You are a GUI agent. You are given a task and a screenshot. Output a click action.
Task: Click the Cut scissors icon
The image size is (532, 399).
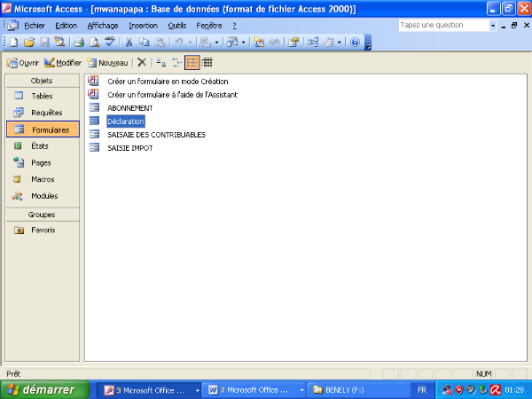pos(129,43)
